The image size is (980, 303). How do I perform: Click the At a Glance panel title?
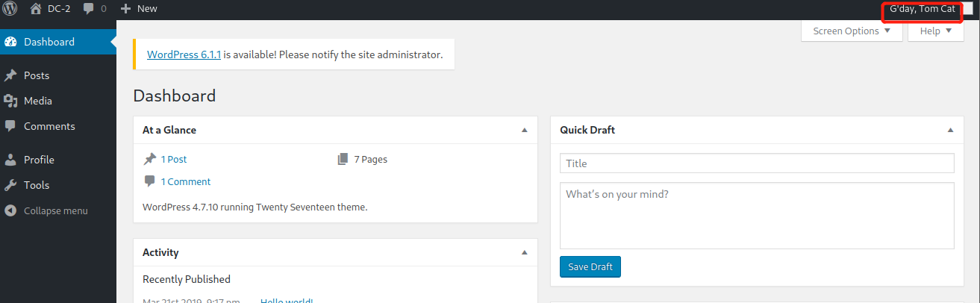(x=169, y=130)
